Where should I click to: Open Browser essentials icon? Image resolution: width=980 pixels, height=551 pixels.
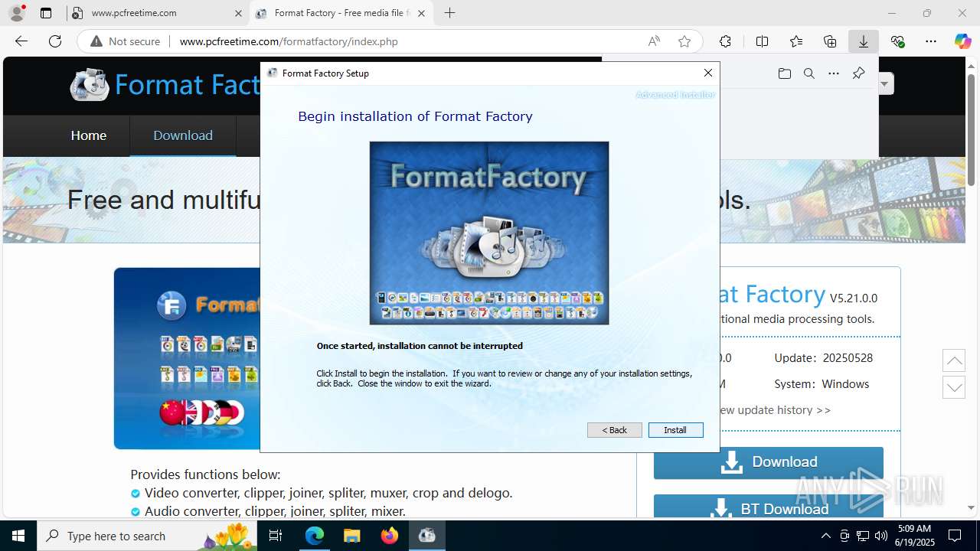tap(897, 41)
